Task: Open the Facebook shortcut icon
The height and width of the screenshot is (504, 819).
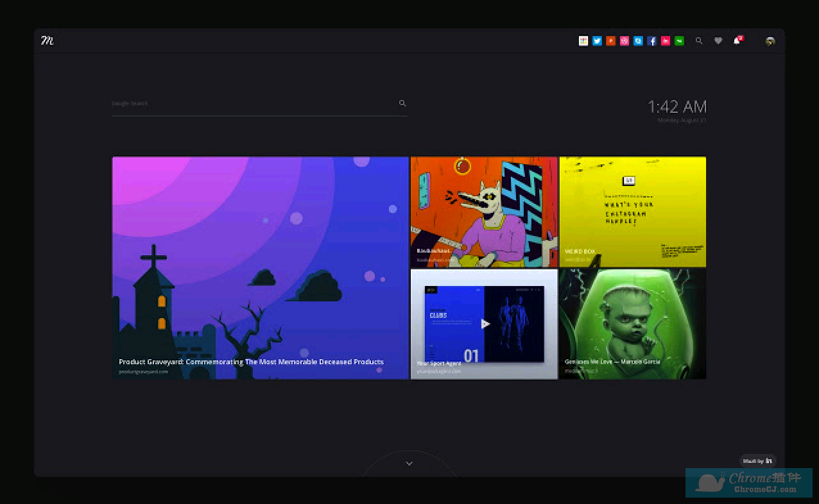Action: pos(651,41)
